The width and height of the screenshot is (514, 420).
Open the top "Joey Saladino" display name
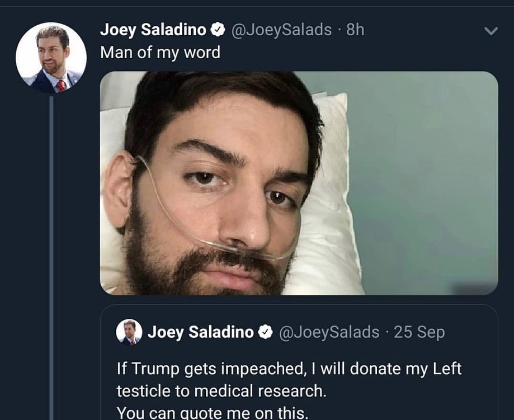click(153, 30)
